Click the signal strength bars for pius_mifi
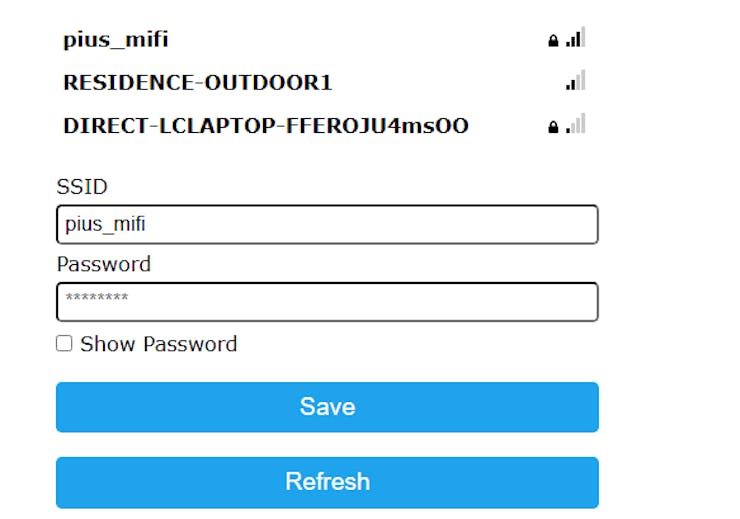 point(575,39)
